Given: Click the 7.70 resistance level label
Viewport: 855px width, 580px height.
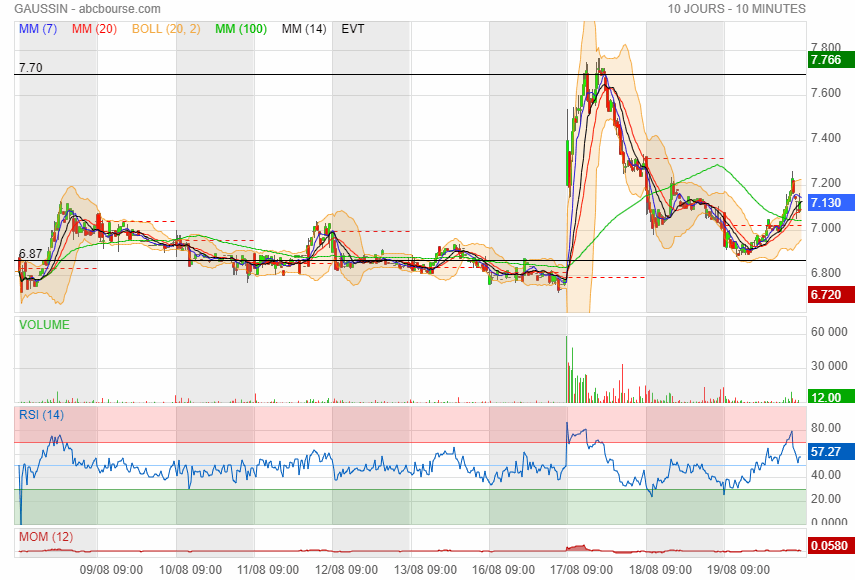Looking at the screenshot, I should point(31,68).
